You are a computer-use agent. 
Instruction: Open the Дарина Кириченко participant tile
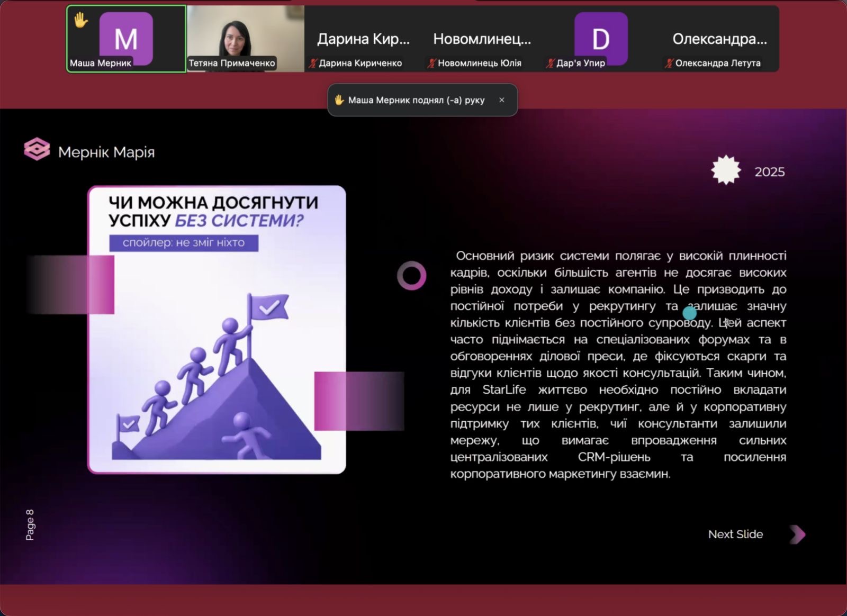coord(363,39)
